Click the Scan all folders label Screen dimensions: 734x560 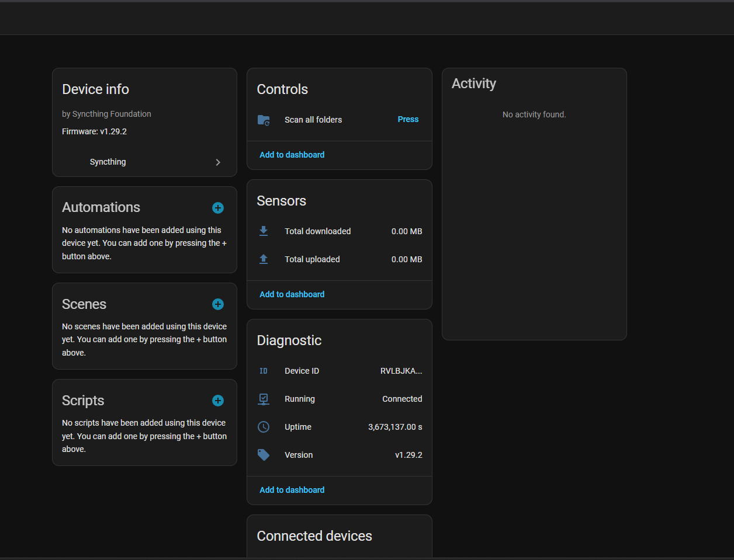click(313, 120)
